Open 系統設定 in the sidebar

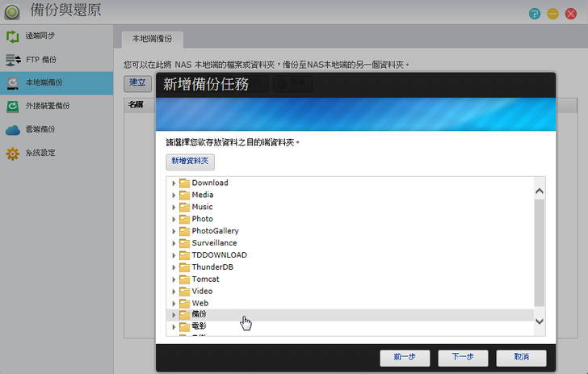tap(57, 153)
